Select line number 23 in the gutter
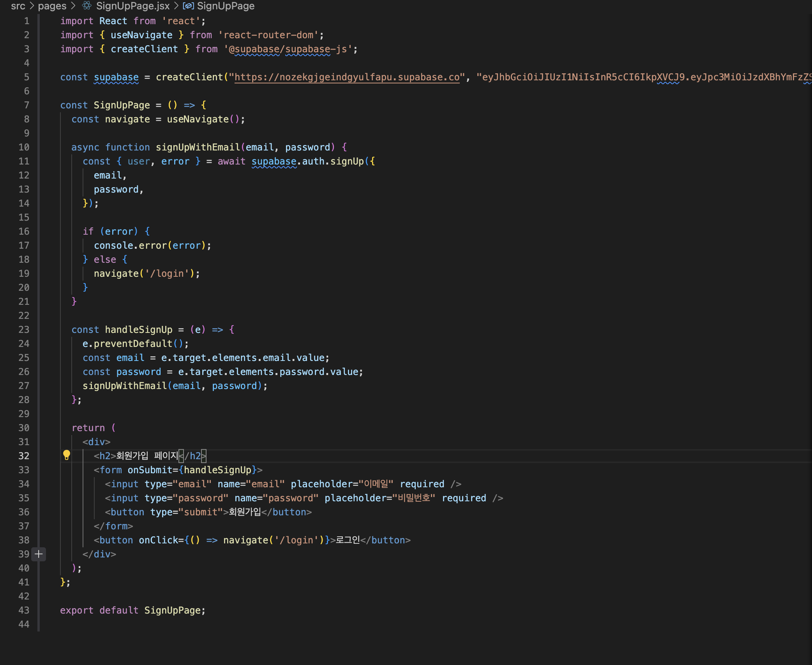812x665 pixels. pyautogui.click(x=24, y=330)
